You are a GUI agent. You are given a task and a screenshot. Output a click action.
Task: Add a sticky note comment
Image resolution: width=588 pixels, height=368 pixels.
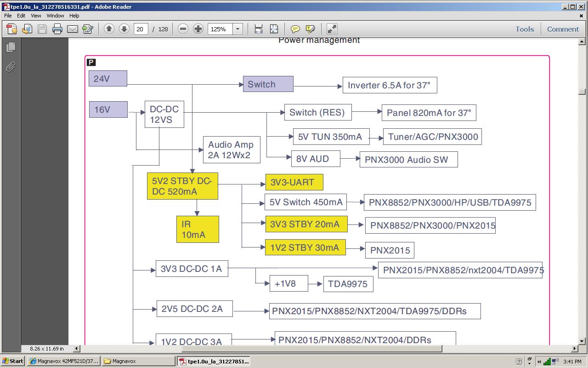pyautogui.click(x=295, y=29)
